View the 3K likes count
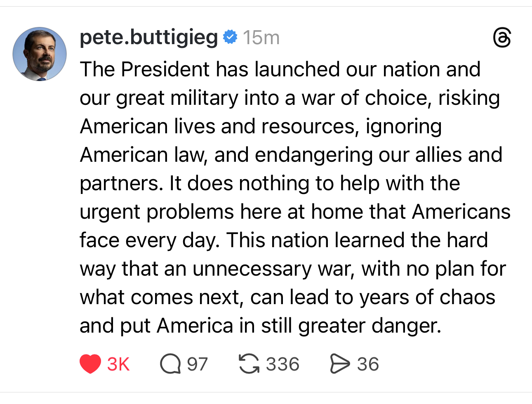The height and width of the screenshot is (404, 532). (x=118, y=364)
